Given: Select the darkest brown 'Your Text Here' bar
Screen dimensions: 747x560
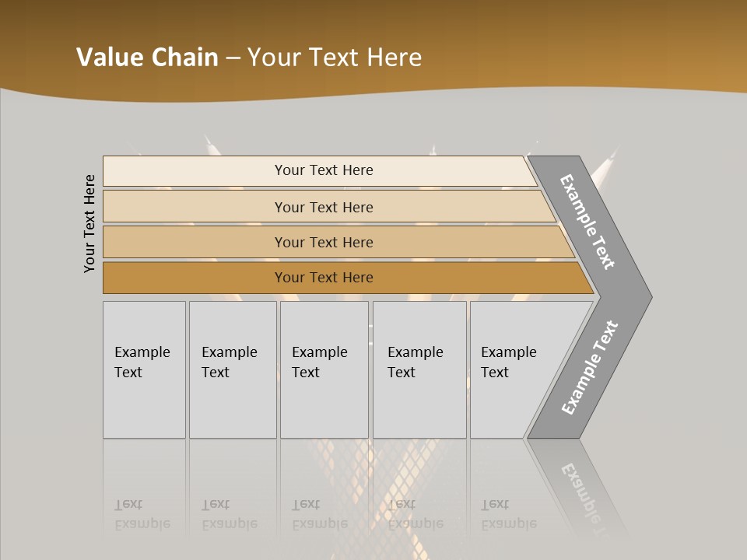Looking at the screenshot, I should (x=323, y=278).
